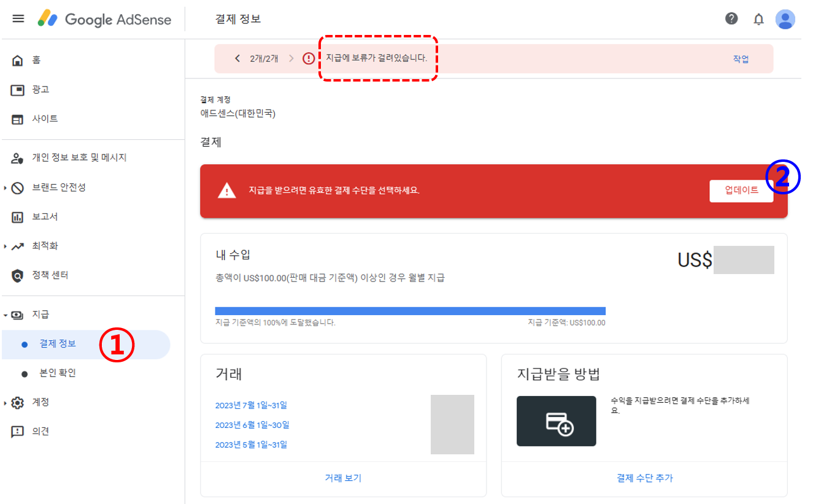Click the Google AdSense logo
Viewport: 813px width, 504px height.
tap(104, 19)
